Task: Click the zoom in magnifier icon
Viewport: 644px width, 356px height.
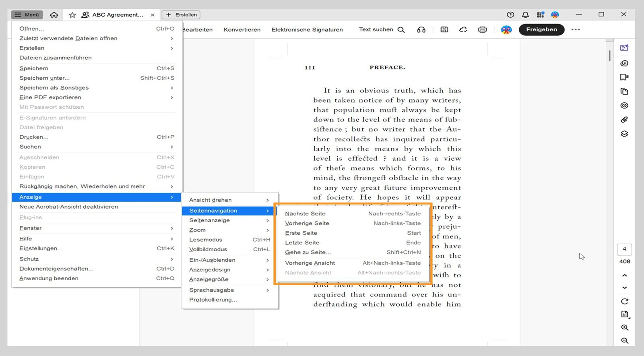Action: 625,328
